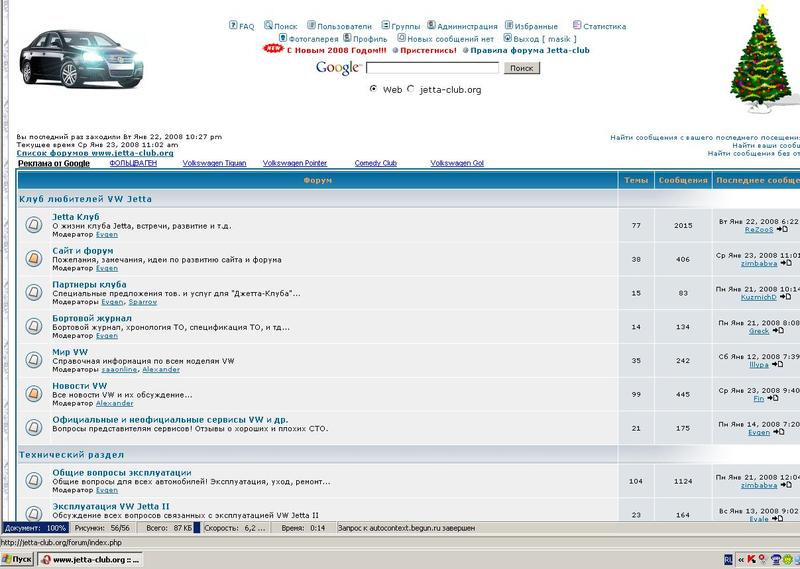Click the Google logo

[x=338, y=67]
